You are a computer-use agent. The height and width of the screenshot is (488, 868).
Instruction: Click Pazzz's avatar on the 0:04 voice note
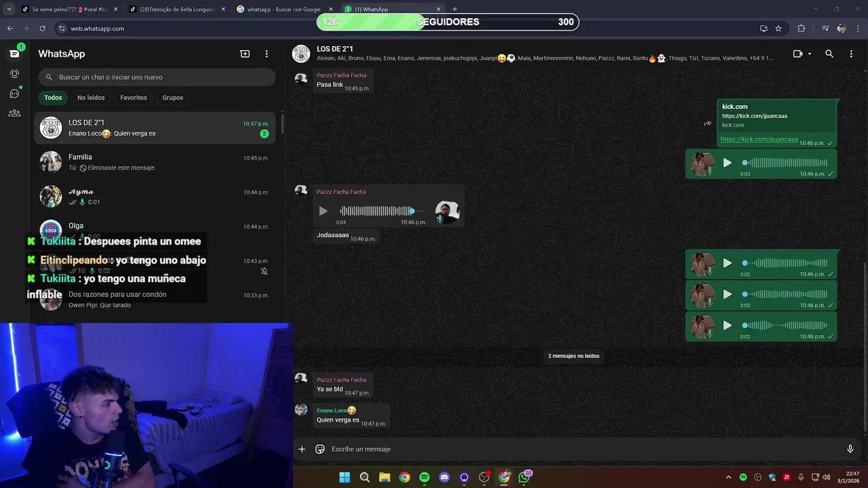pos(447,212)
